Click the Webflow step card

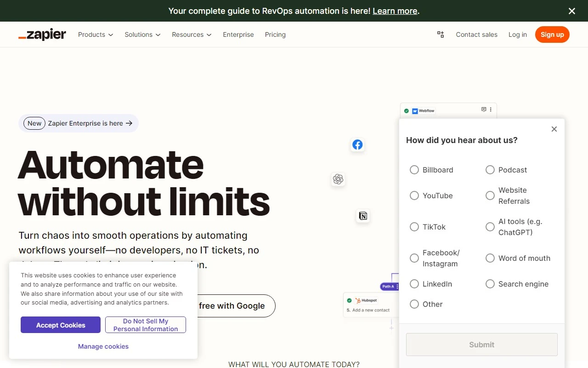tap(448, 110)
